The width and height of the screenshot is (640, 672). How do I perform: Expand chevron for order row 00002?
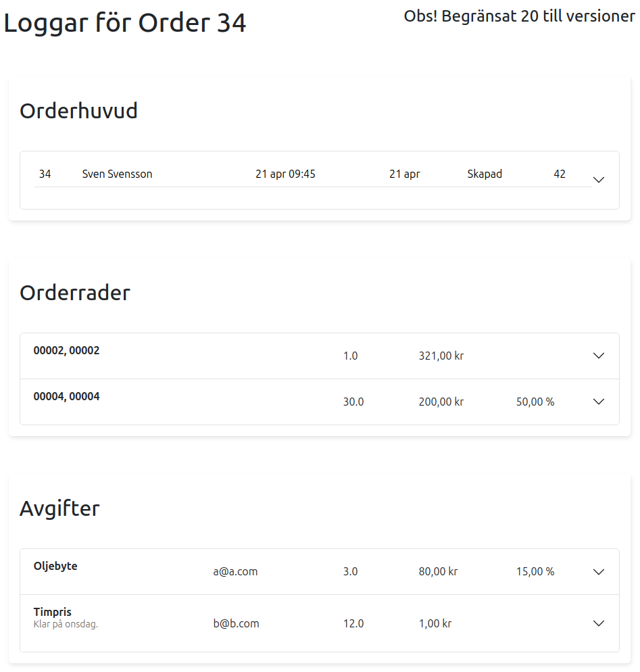coord(598,356)
